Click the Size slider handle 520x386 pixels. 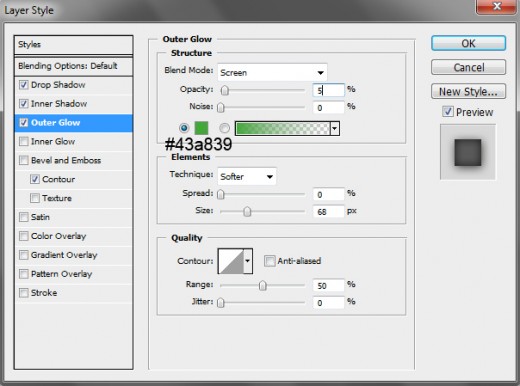[x=247, y=212]
